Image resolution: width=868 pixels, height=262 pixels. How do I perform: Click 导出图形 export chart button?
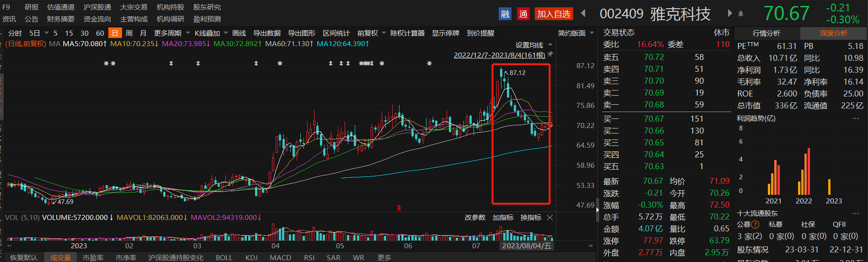click(x=302, y=33)
